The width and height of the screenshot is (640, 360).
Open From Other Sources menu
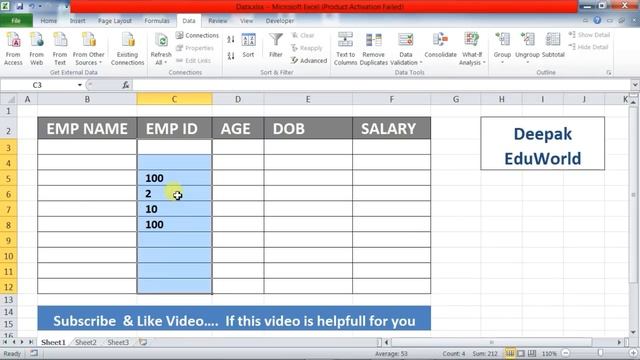point(89,49)
